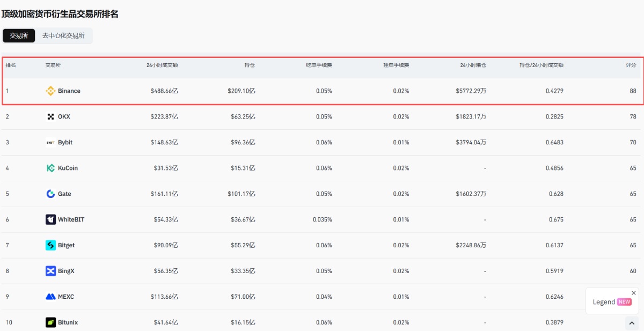Viewport: 644px width, 331px height.
Task: Sort by 持仓 column header
Action: tap(250, 65)
